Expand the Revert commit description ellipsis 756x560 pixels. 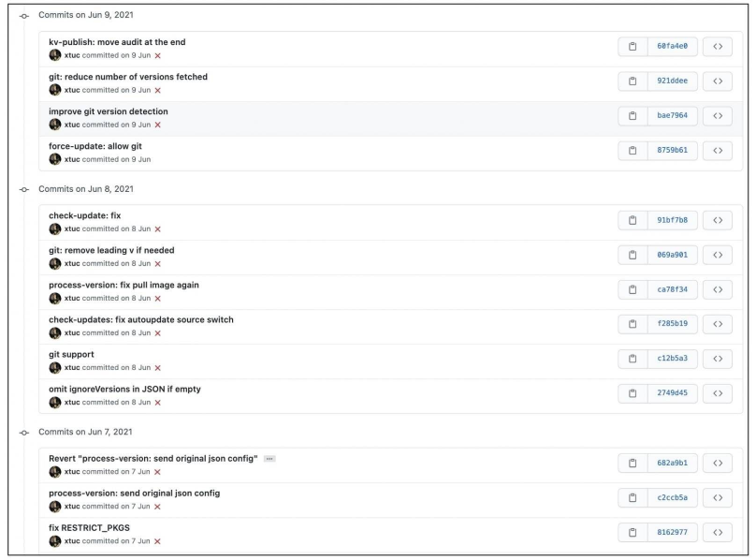pos(269,459)
